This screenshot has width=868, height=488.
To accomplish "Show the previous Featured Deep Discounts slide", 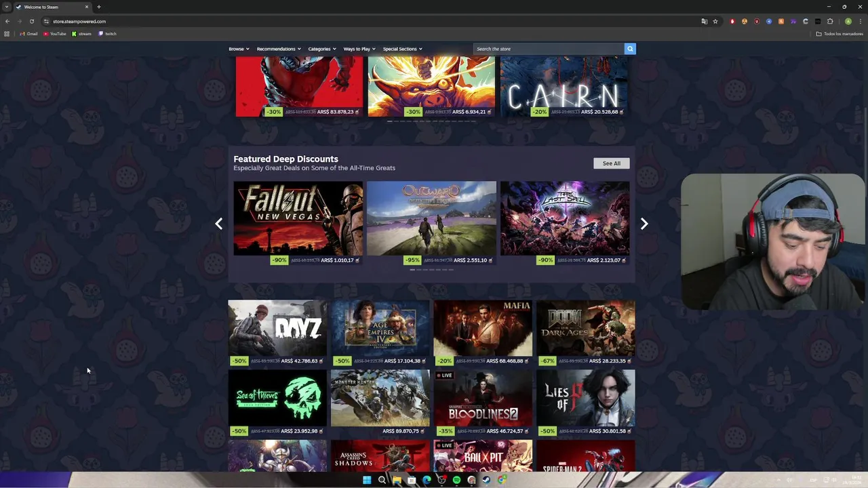I will (x=218, y=224).
